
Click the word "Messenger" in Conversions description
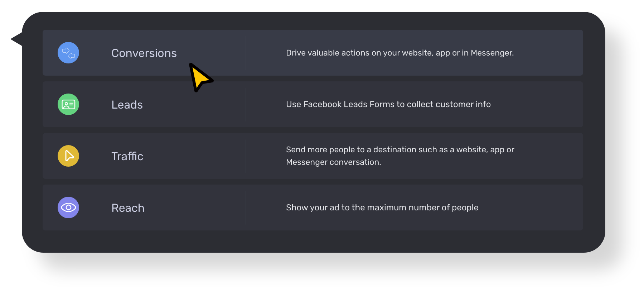click(x=492, y=53)
